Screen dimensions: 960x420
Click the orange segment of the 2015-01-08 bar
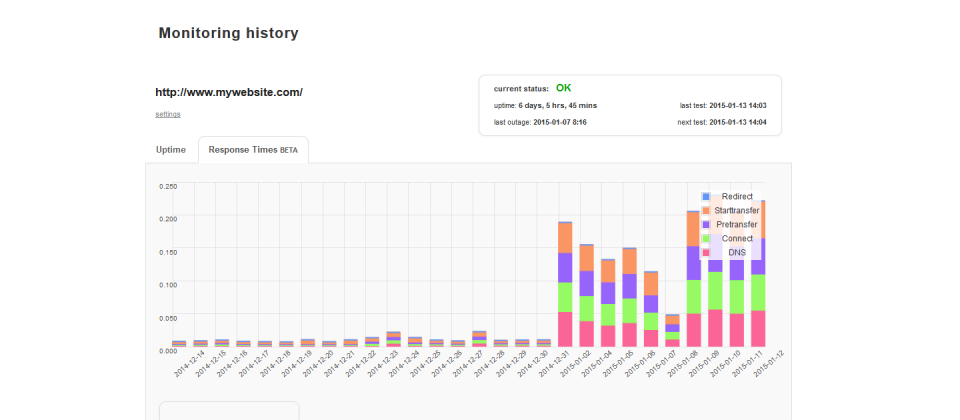[x=694, y=229]
